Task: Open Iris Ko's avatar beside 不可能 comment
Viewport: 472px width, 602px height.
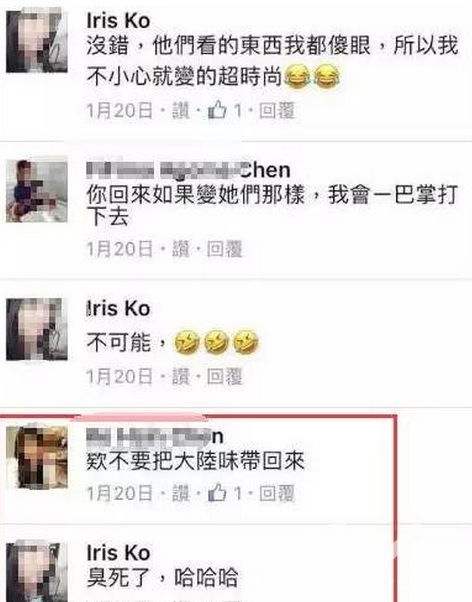Action: [37, 329]
